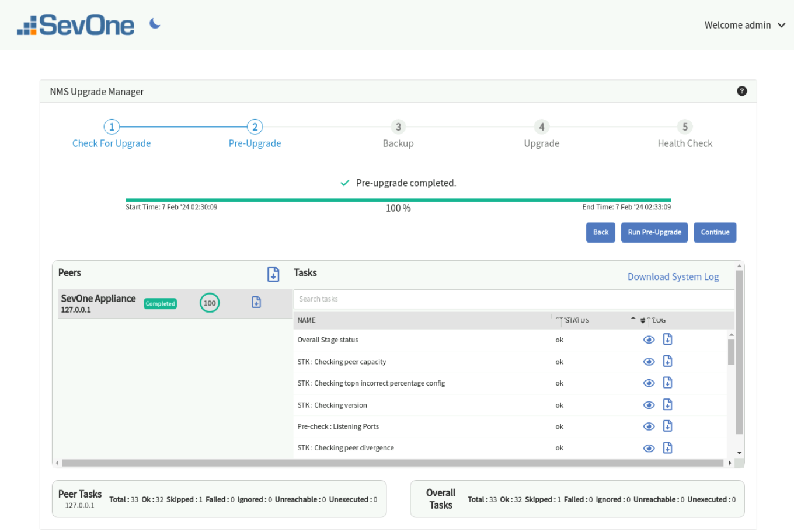794x532 pixels.
Task: Click the Start Time label
Action: point(171,207)
